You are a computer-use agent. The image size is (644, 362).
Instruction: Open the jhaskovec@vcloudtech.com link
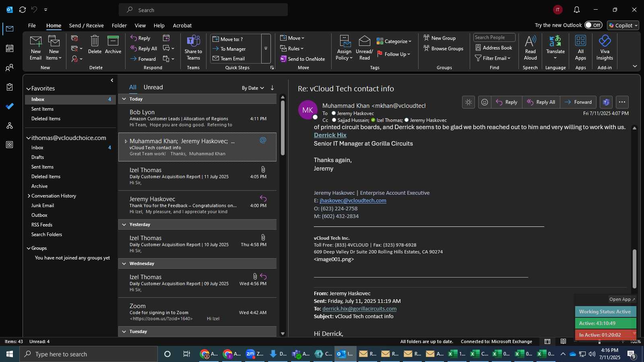point(353,200)
